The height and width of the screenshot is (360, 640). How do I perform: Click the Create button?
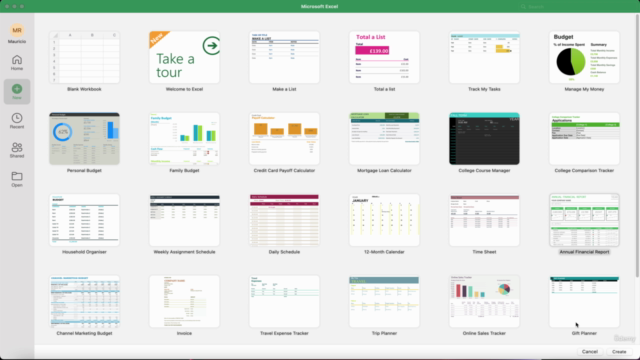coord(619,351)
